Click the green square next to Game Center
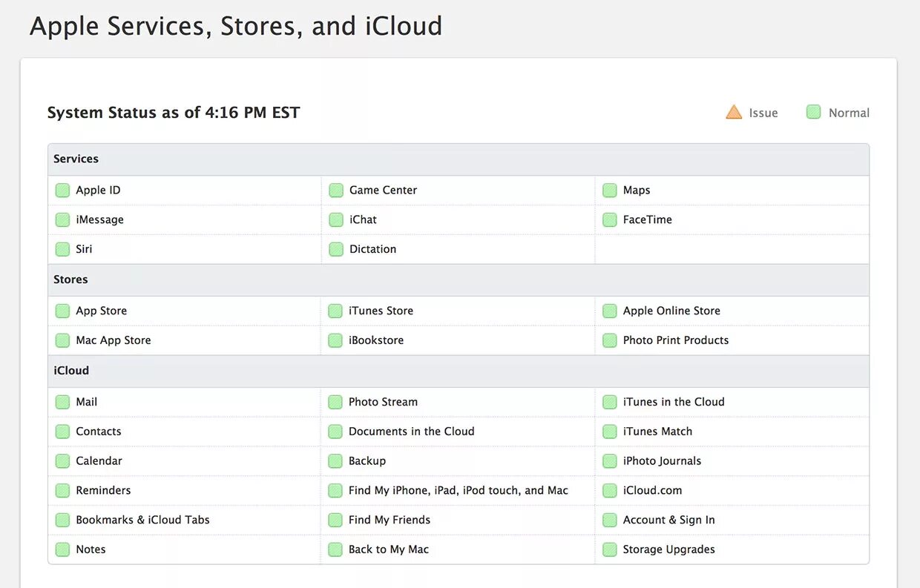The image size is (920, 588). [x=336, y=191]
